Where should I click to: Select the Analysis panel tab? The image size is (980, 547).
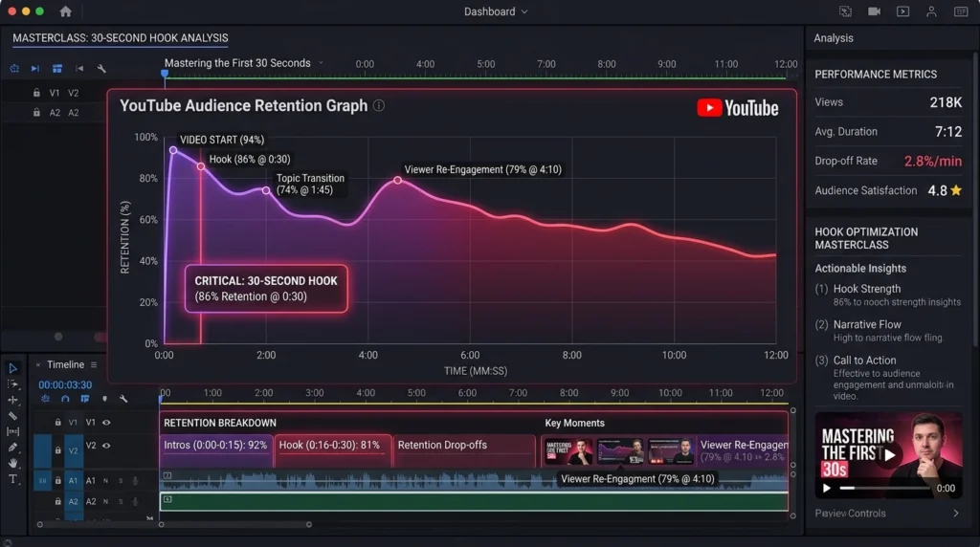click(x=834, y=38)
